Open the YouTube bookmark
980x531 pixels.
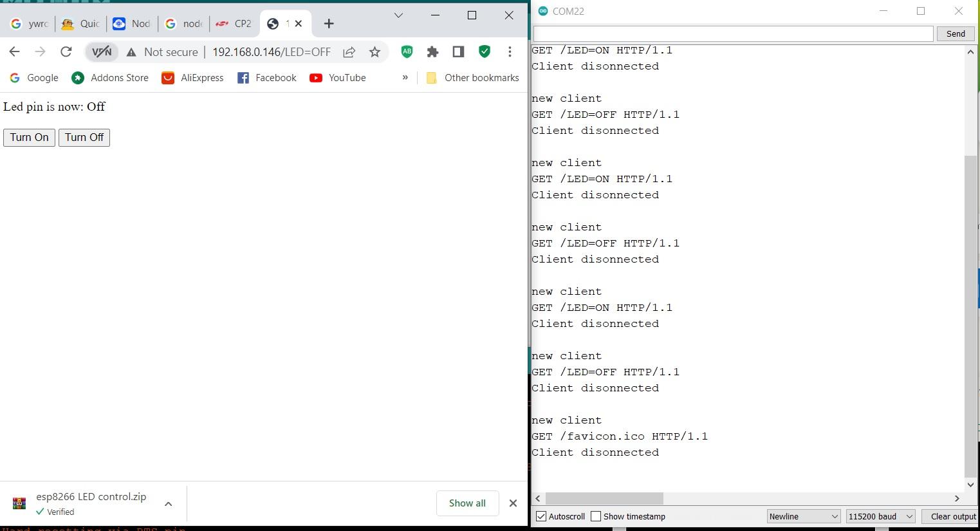tap(337, 77)
